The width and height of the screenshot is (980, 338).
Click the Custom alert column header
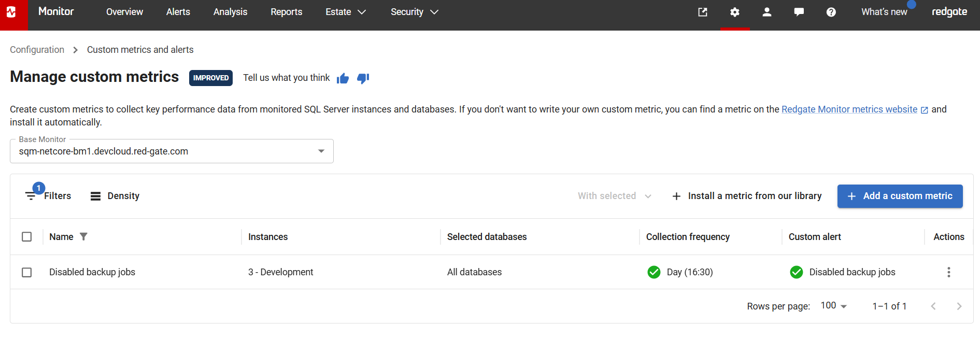pyautogui.click(x=815, y=237)
